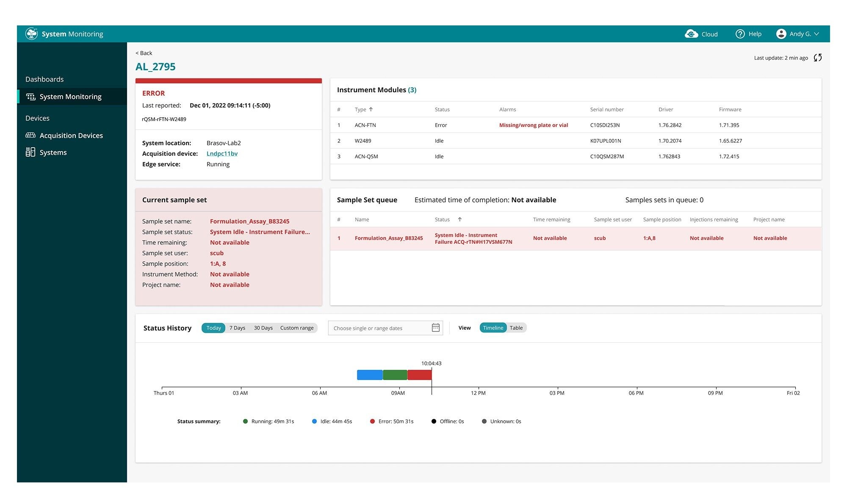This screenshot has height=504, width=847.
Task: Open the Lndpc11bv acquisition device link
Action: tap(222, 153)
